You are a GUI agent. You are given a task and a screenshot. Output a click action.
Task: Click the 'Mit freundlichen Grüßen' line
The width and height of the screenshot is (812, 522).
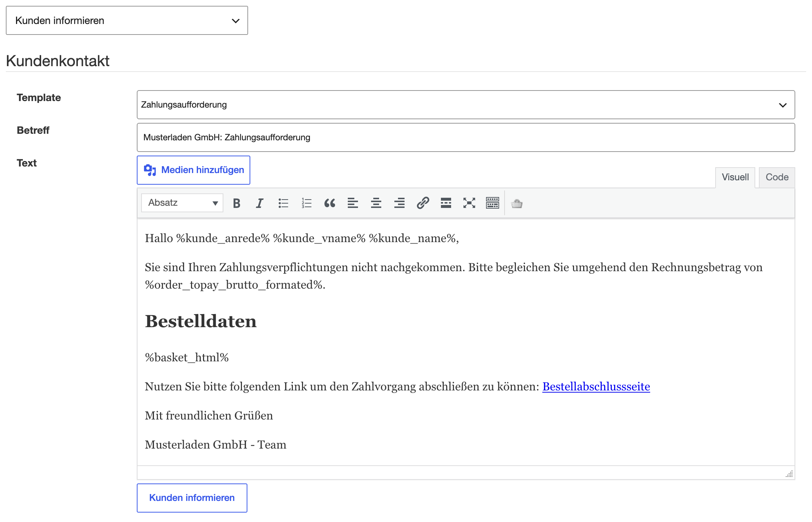pos(209,415)
